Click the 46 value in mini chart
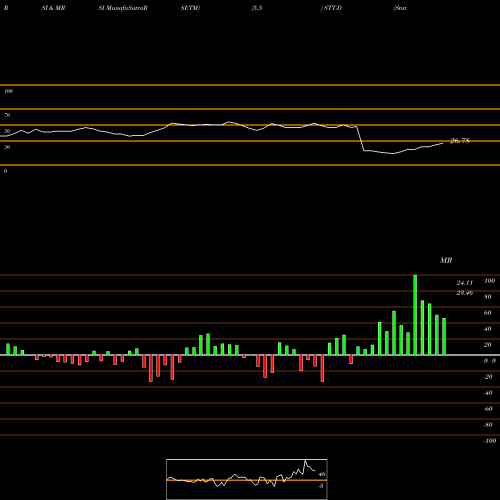 (322, 474)
